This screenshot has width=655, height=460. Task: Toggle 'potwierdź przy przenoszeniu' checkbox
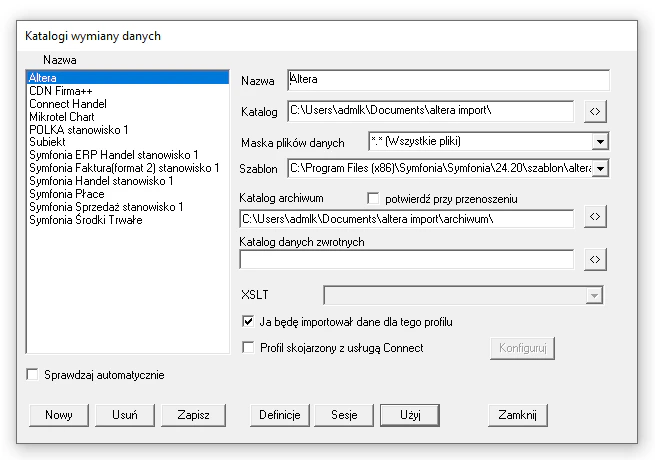tap(373, 198)
